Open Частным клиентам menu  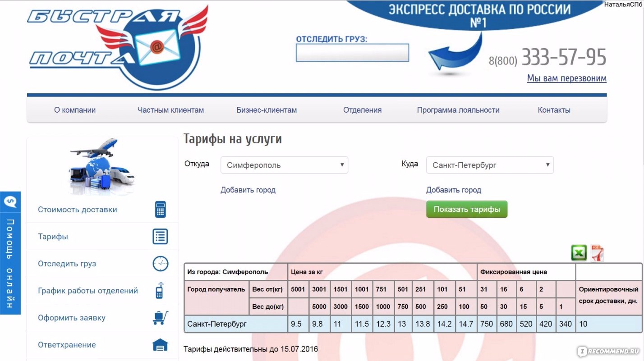[x=170, y=110]
